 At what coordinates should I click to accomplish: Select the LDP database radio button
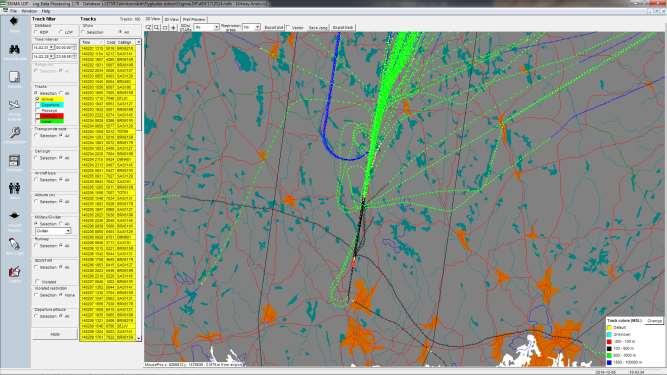tap(61, 32)
